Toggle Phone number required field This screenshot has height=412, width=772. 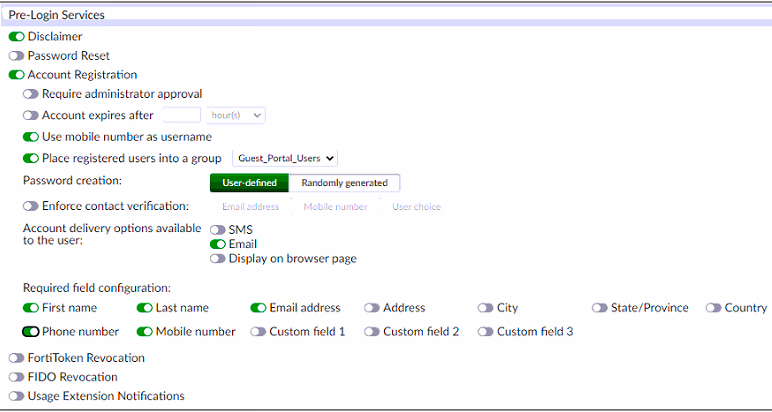(31, 332)
